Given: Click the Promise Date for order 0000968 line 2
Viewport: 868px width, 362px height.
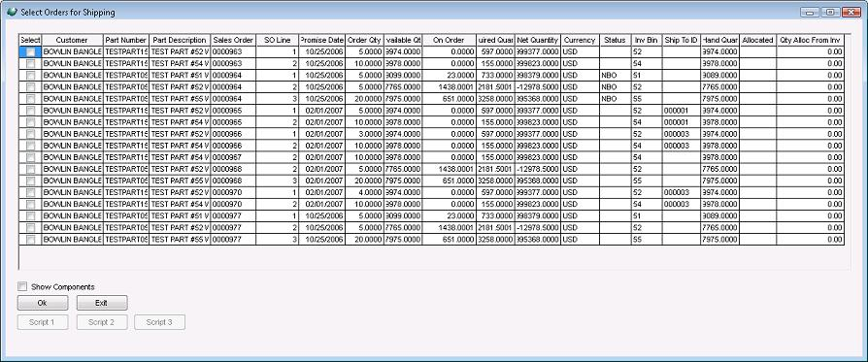Looking at the screenshot, I should click(x=322, y=169).
